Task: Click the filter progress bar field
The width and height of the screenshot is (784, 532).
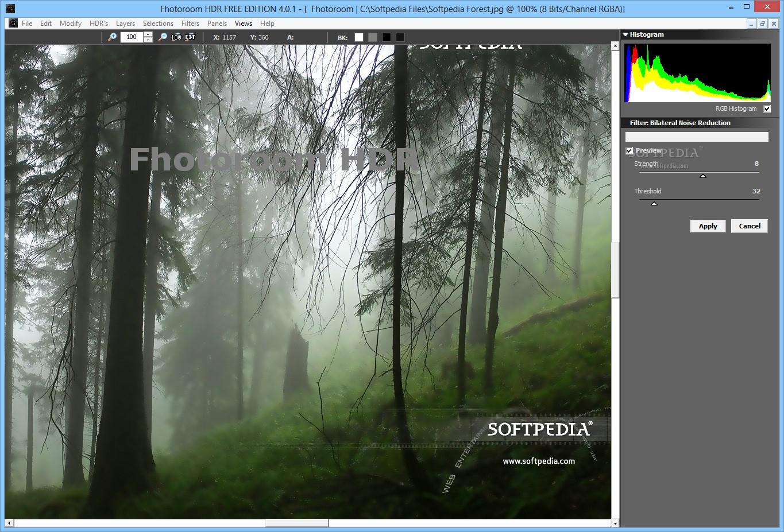Action: (x=697, y=137)
